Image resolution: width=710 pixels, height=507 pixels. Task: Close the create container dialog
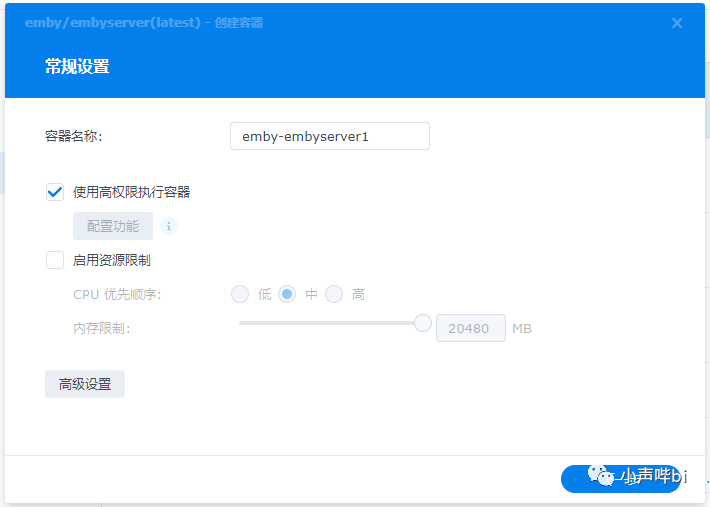pos(676,23)
